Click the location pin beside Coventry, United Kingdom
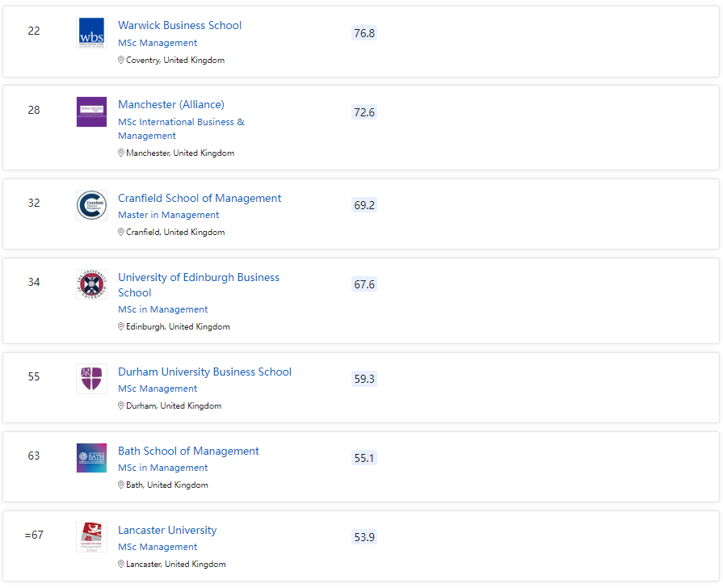Image resolution: width=723 pixels, height=588 pixels. click(121, 60)
